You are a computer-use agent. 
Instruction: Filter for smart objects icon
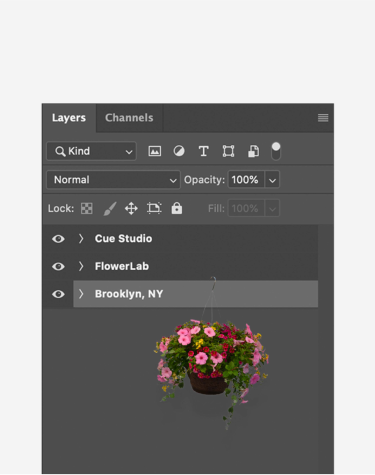click(x=253, y=151)
